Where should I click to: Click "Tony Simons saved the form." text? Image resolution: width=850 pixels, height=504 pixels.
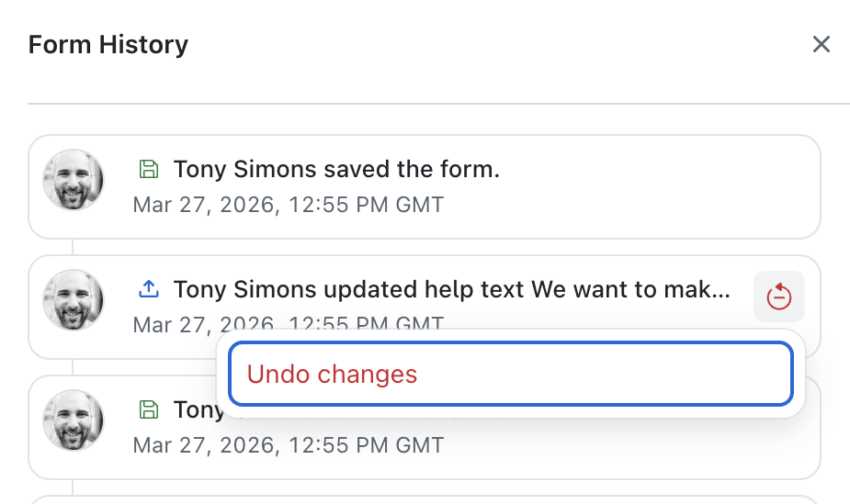point(336,169)
